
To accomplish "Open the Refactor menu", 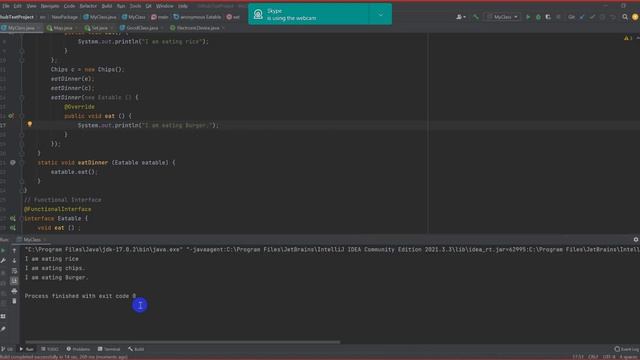I will (x=88, y=6).
